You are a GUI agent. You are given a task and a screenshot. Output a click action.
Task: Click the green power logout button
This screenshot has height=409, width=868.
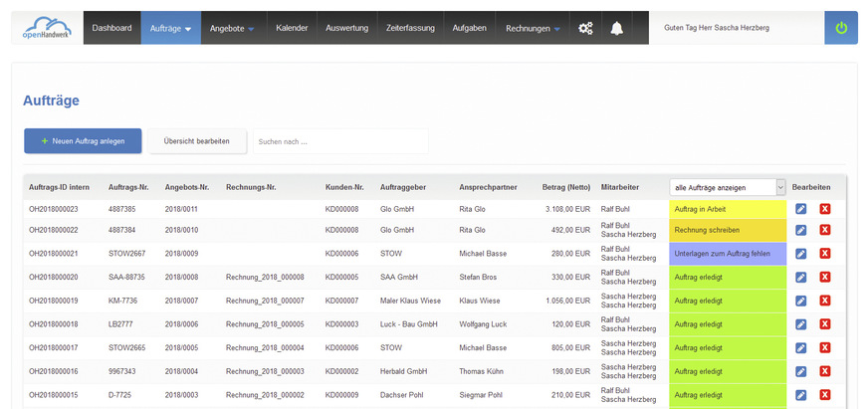(840, 28)
